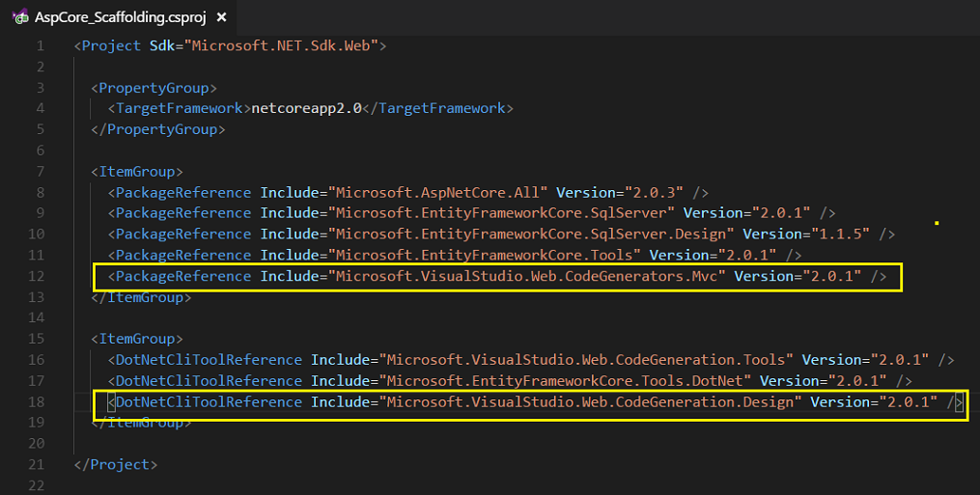Click the csproj file icon in tab
The width and height of the screenshot is (980, 495).
[x=20, y=17]
